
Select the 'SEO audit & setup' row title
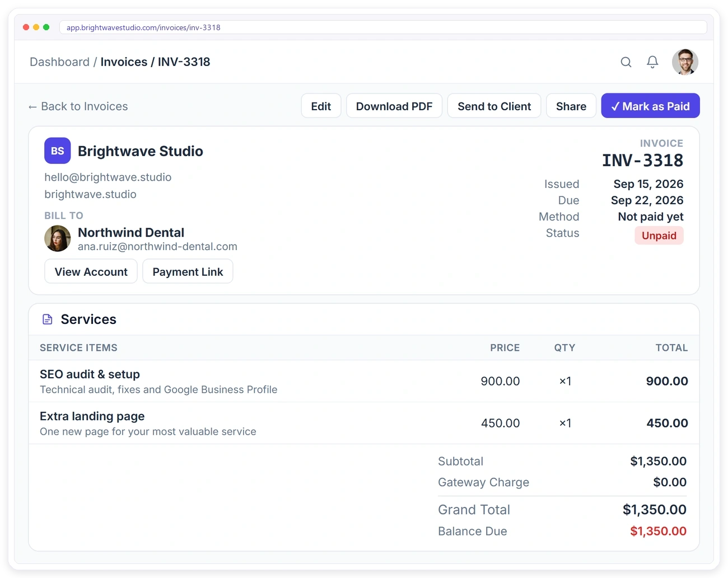click(x=90, y=374)
